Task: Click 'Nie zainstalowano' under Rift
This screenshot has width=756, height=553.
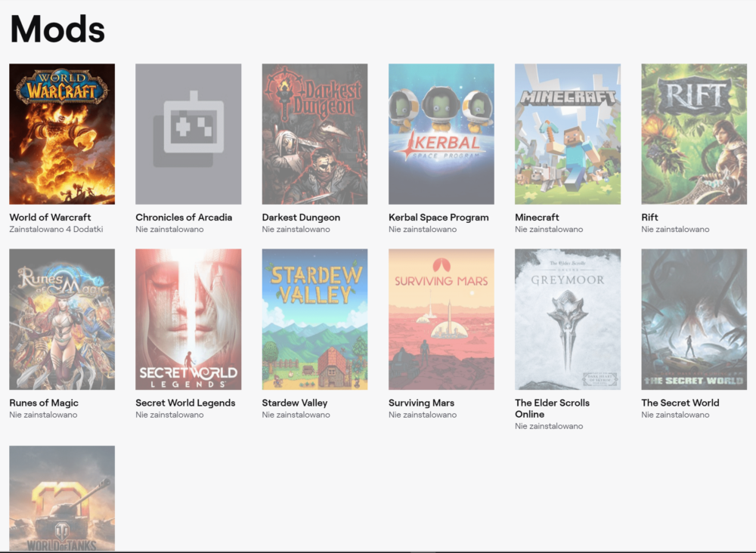Action: click(x=675, y=230)
